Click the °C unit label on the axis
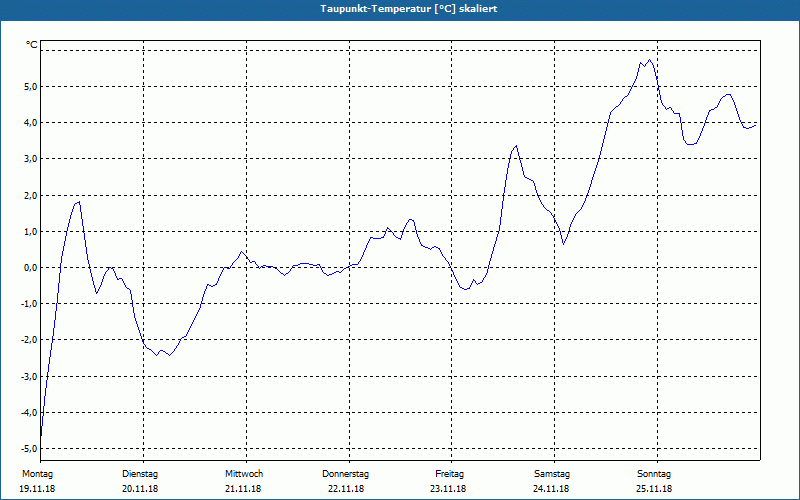Viewport: 800px width, 500px height. pyautogui.click(x=32, y=45)
